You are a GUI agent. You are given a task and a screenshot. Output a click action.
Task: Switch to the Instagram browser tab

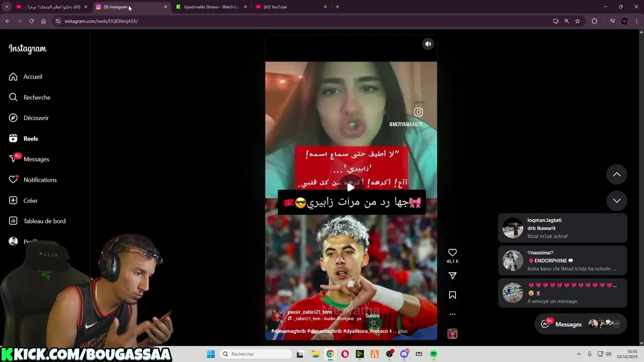[x=132, y=7]
